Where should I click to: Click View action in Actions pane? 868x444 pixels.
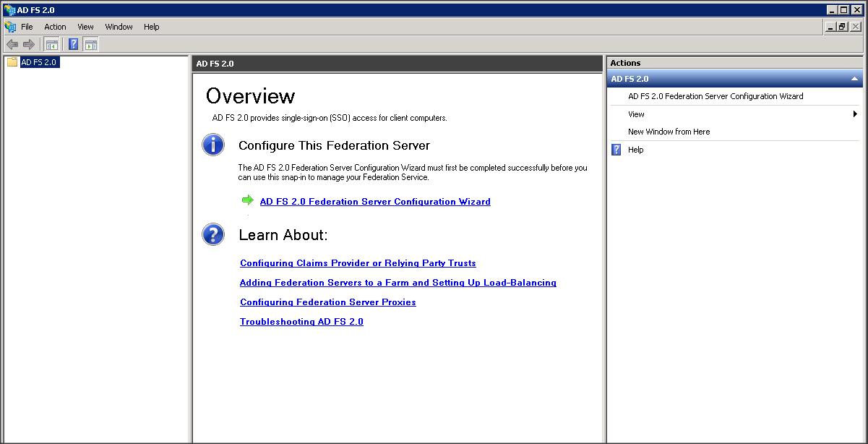(636, 114)
